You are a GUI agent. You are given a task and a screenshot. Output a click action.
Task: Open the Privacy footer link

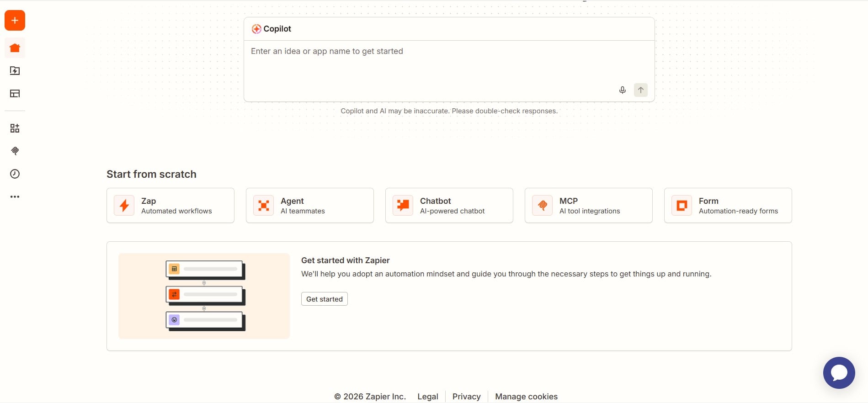pyautogui.click(x=467, y=397)
